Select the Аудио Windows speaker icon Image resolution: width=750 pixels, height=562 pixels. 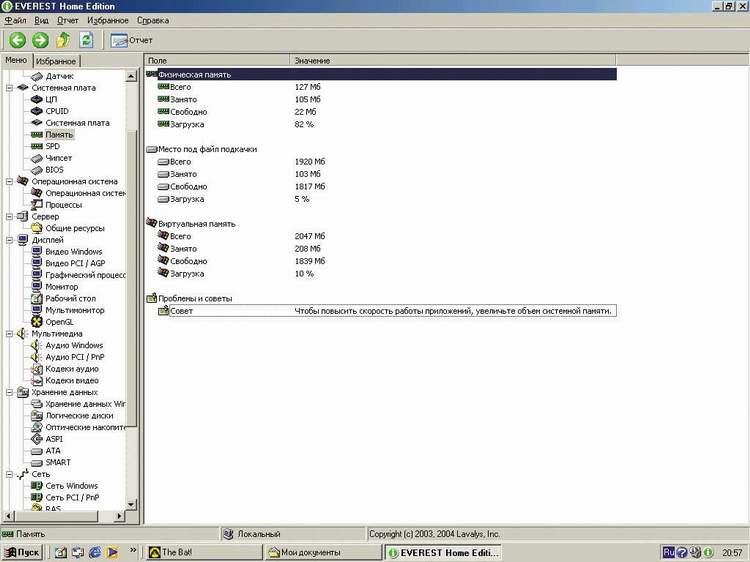tap(37, 345)
